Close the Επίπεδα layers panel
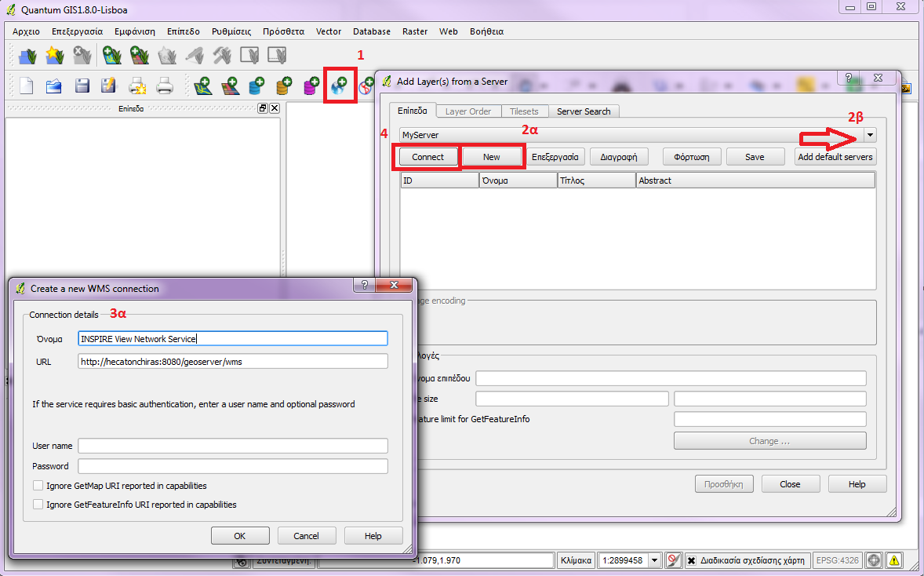 coord(274,108)
